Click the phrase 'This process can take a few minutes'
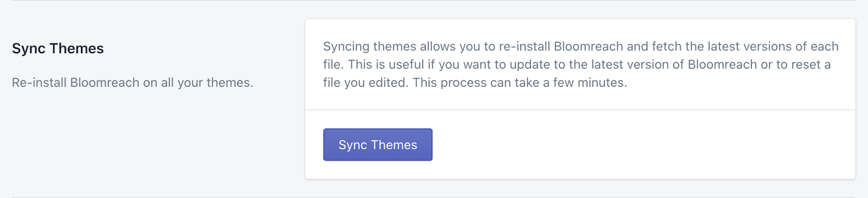Screen dimensions: 868x198 tap(520, 82)
